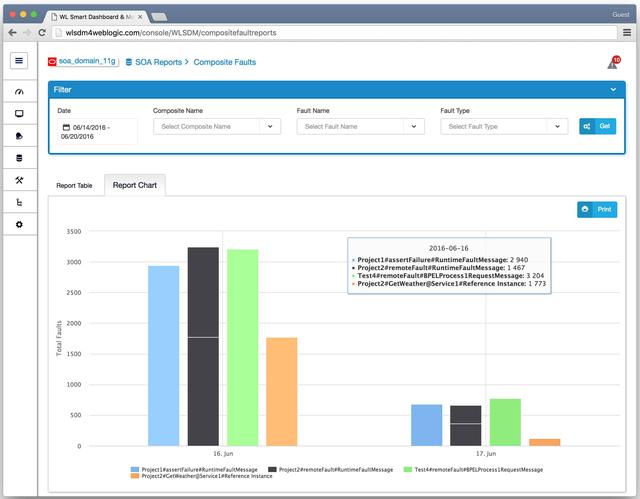Click the Get button in the filter
640x499 pixels.
[x=597, y=127]
